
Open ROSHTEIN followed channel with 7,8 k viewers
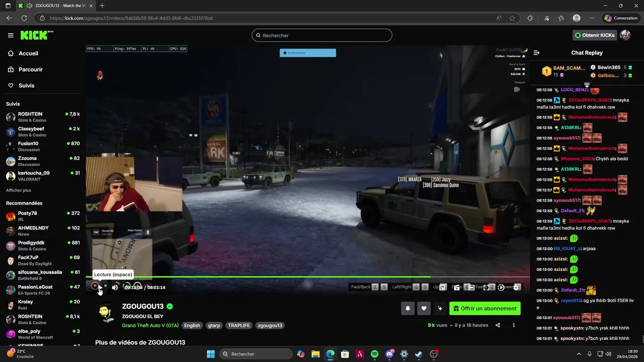point(43,117)
